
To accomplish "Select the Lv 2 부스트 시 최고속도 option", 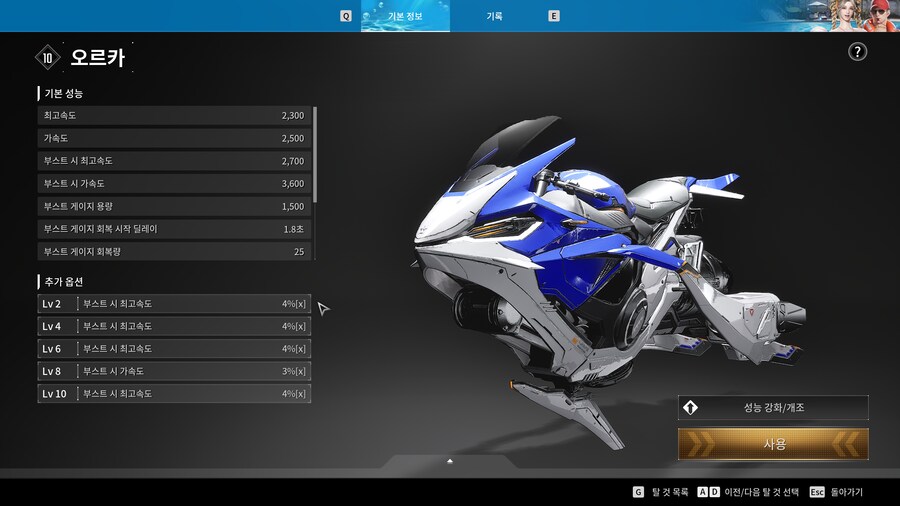I will 174,304.
